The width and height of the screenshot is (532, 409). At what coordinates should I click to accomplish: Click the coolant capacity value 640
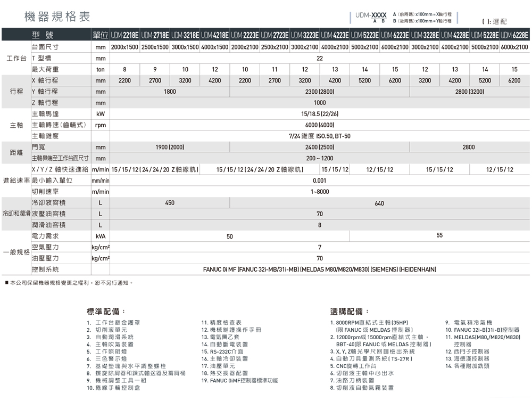pyautogui.click(x=379, y=203)
